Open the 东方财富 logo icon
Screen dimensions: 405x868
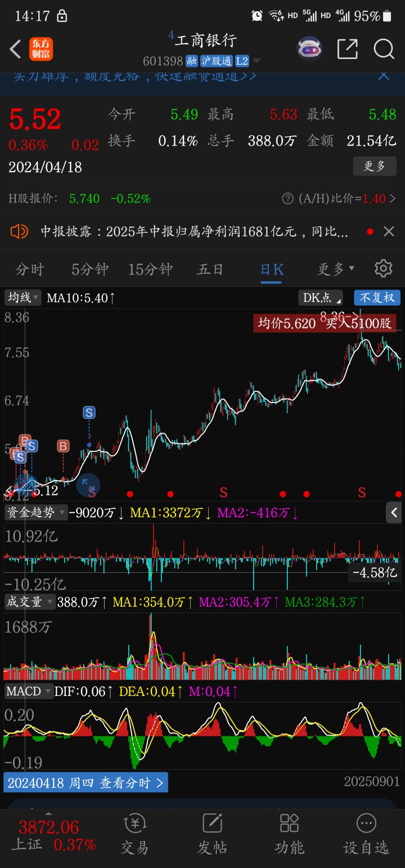[41, 49]
